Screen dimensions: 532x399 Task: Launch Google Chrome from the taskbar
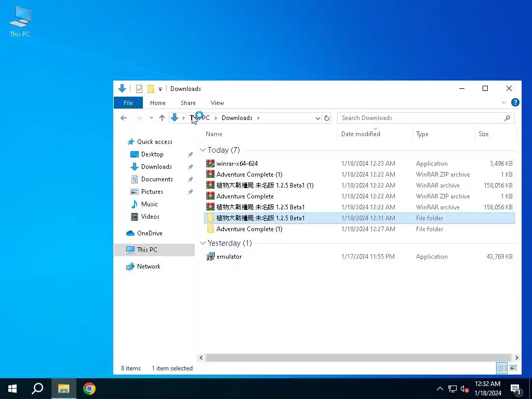pyautogui.click(x=89, y=389)
